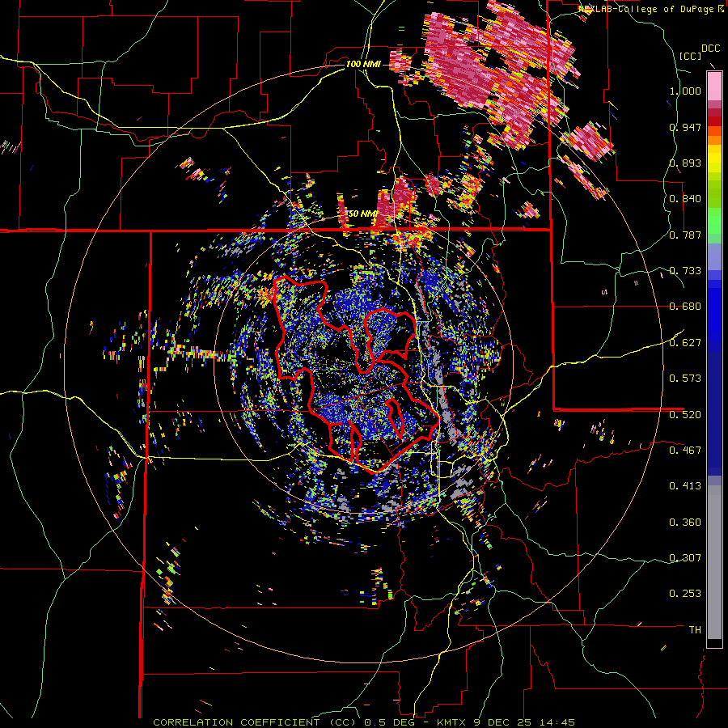Select the 0.253 legend value
728x728 pixels.
pos(685,594)
